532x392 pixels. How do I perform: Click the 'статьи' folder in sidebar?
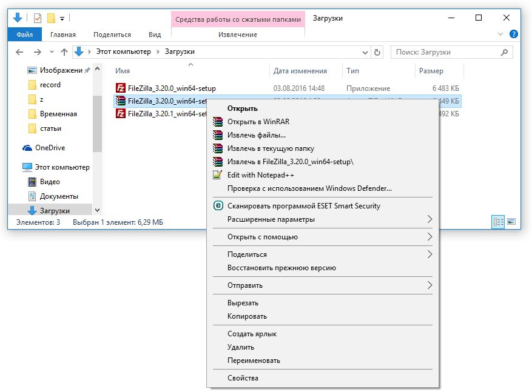pyautogui.click(x=45, y=128)
